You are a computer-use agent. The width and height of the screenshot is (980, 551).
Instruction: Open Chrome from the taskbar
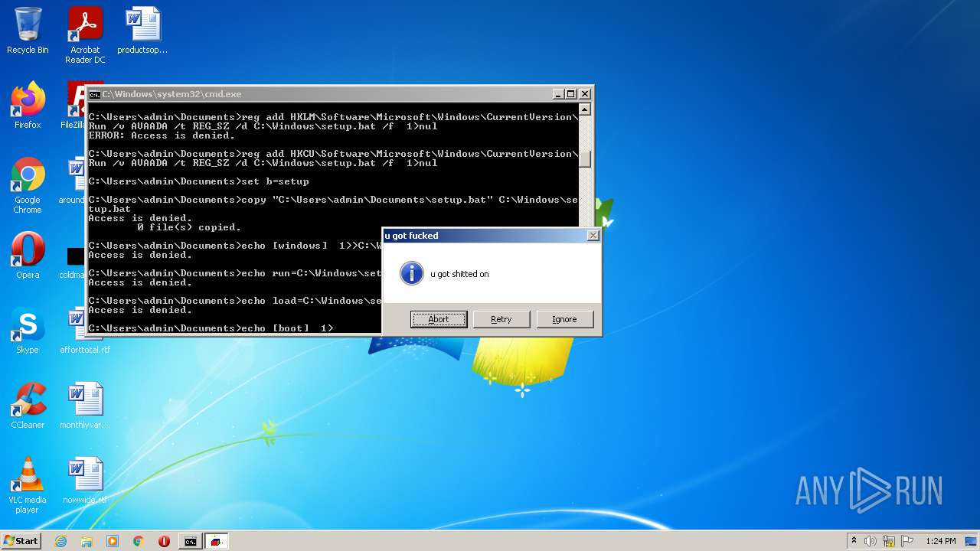pos(139,541)
